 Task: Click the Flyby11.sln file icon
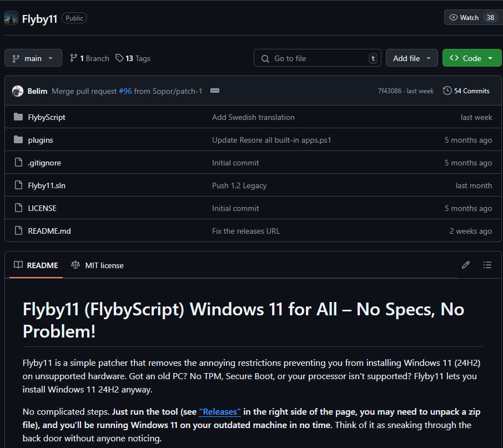18,185
